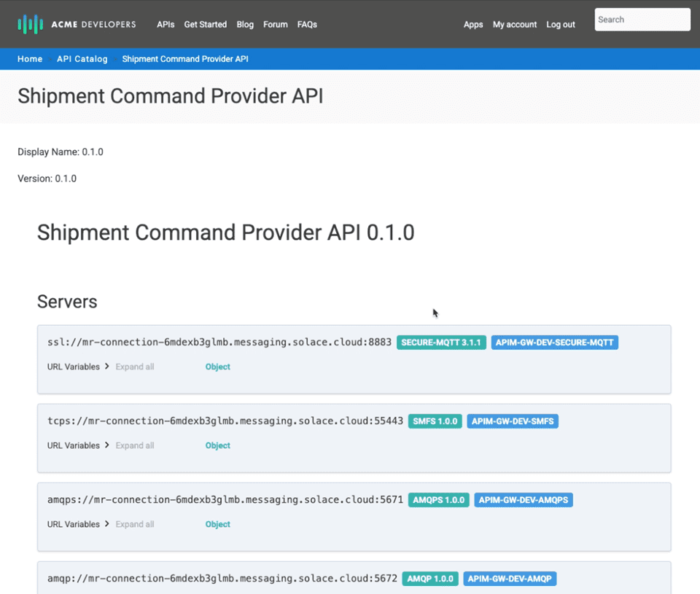Click the APIM-GW-DEV-SMFS tag
Screen dimensions: 700x594
(512, 421)
